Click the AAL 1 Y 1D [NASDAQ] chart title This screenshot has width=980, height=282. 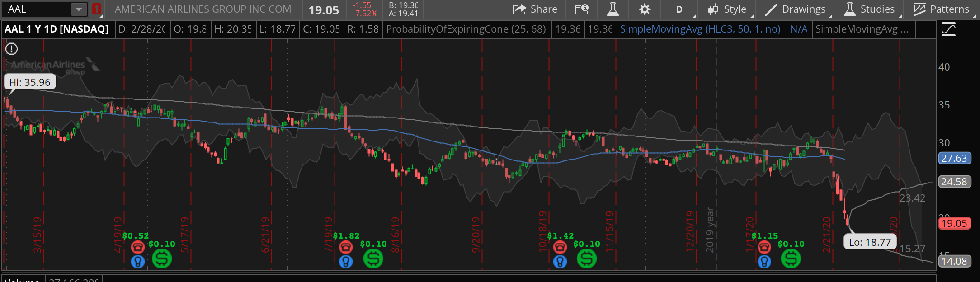tap(57, 29)
